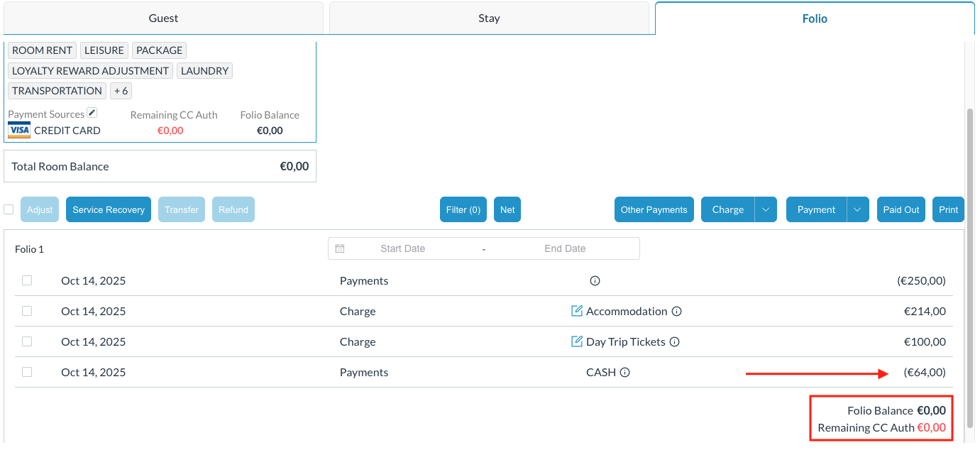Check the Accommodation charge row checkbox

[x=27, y=311]
